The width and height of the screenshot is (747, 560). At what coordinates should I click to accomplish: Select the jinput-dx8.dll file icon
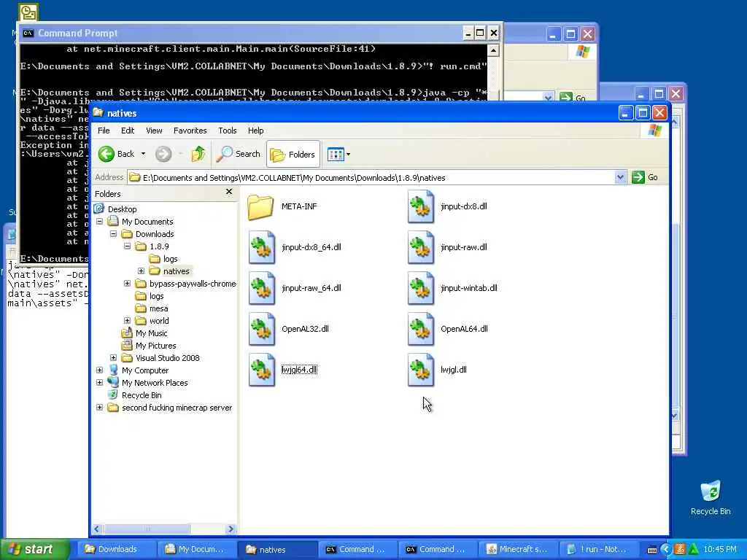pos(421,206)
